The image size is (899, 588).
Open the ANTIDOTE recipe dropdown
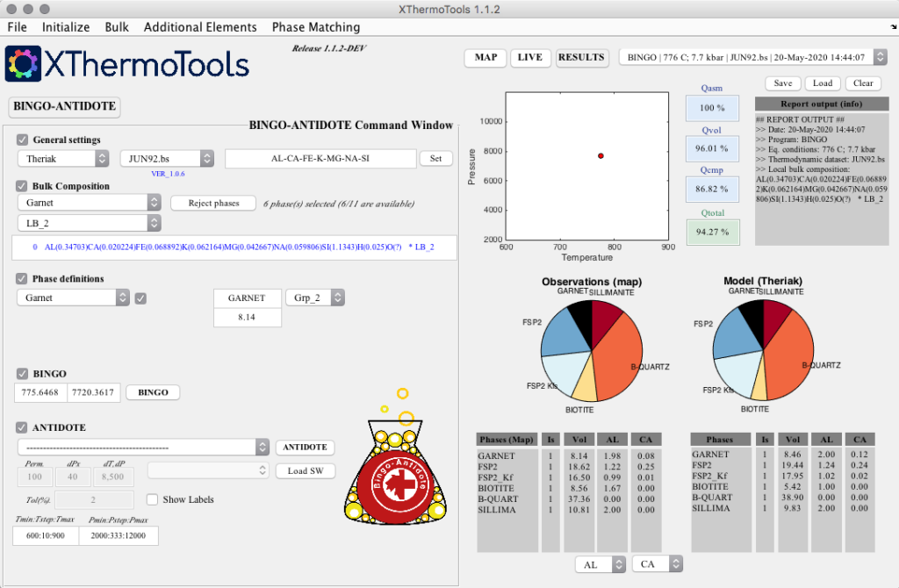tap(143, 447)
